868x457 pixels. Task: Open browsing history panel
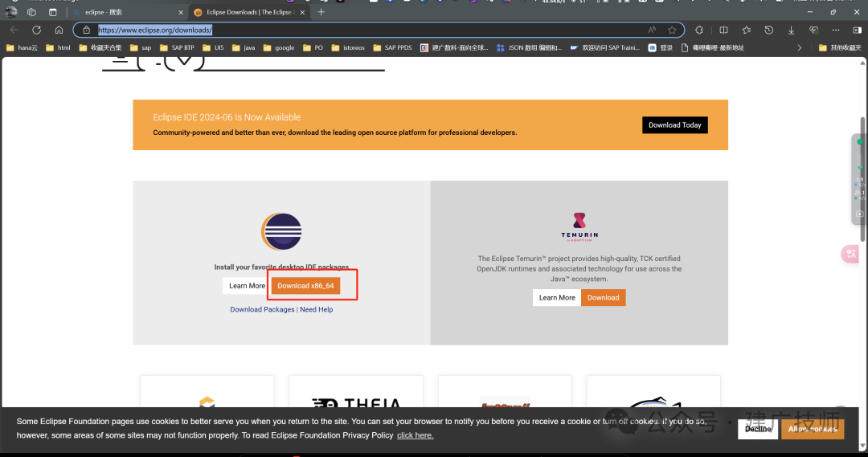point(769,30)
